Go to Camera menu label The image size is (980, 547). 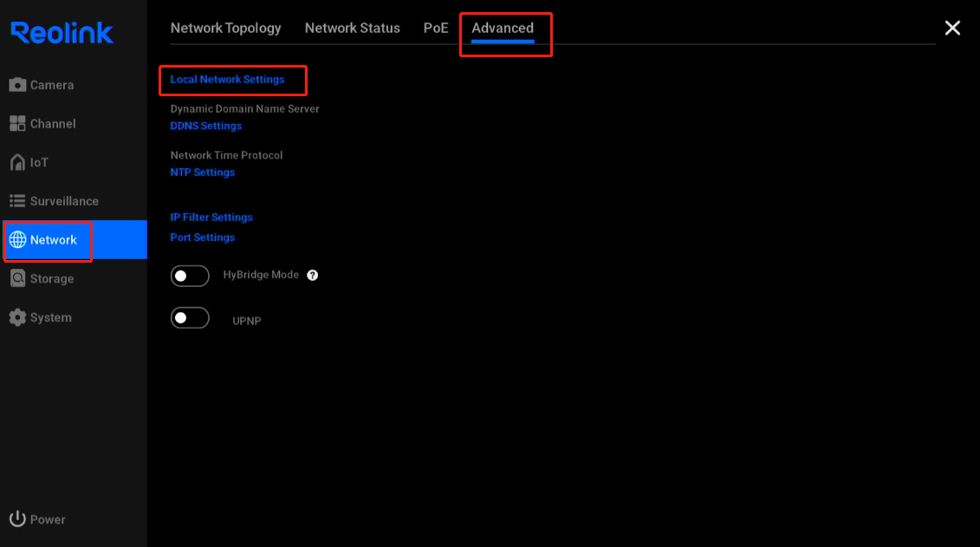(52, 85)
